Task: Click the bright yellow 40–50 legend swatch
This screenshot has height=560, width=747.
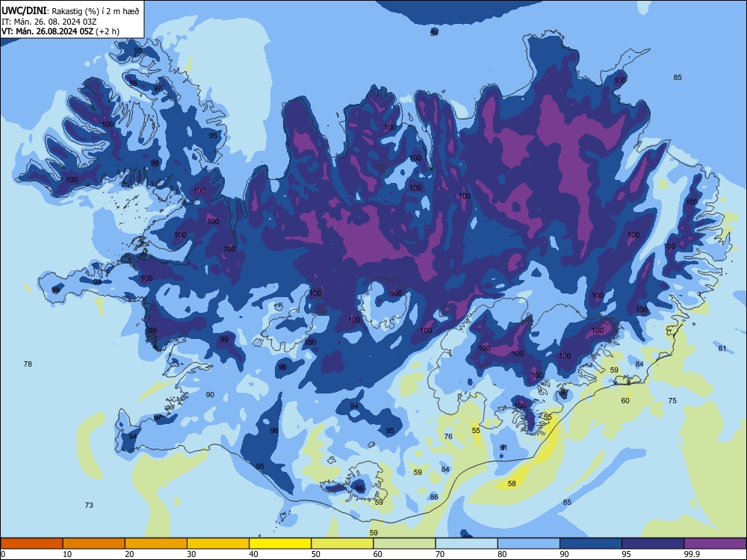Action: coord(280,544)
